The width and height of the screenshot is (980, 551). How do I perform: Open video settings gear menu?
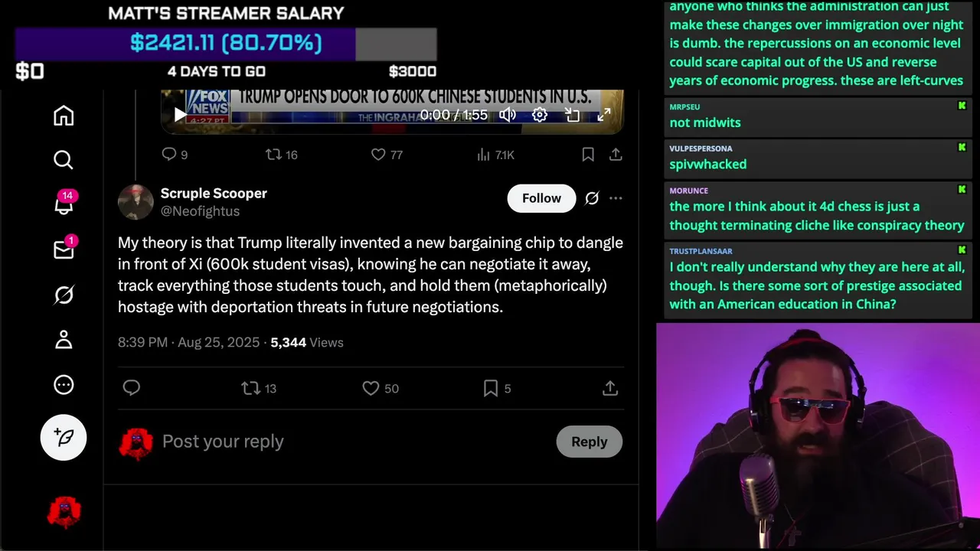[x=540, y=115]
